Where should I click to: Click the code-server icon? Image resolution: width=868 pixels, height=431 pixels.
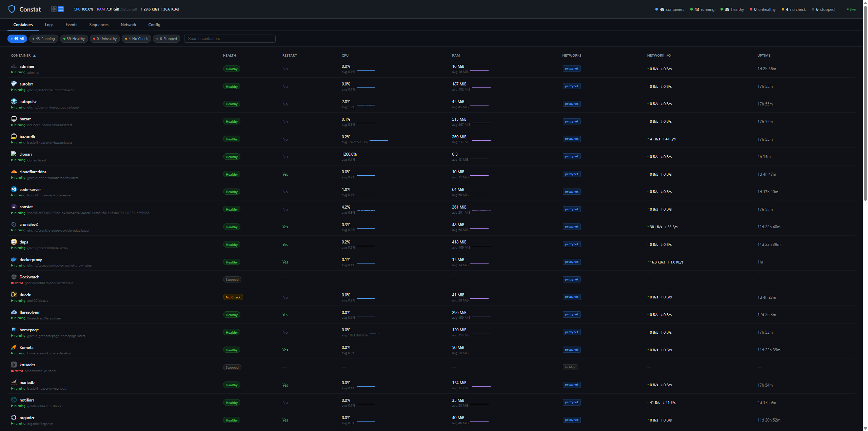[14, 189]
